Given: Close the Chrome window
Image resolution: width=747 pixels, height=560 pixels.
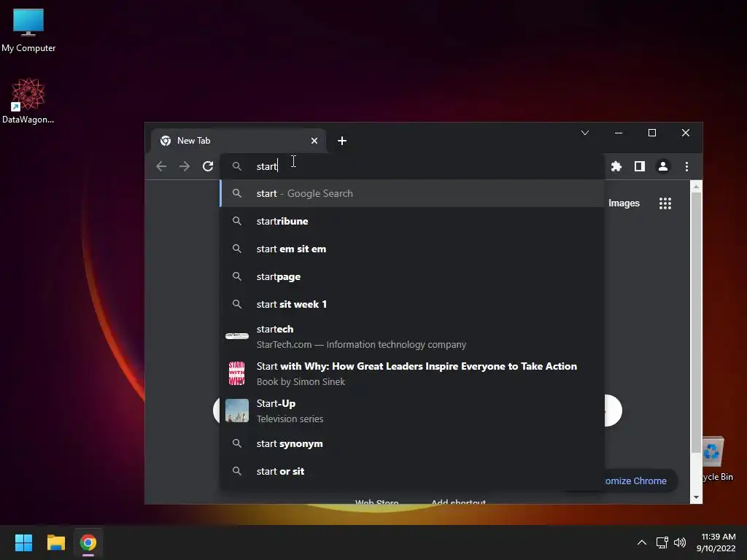Looking at the screenshot, I should [x=686, y=133].
